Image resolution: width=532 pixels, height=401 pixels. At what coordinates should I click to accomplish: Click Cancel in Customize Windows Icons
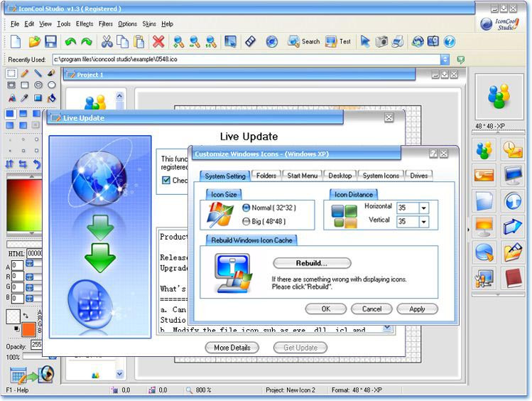pos(371,309)
